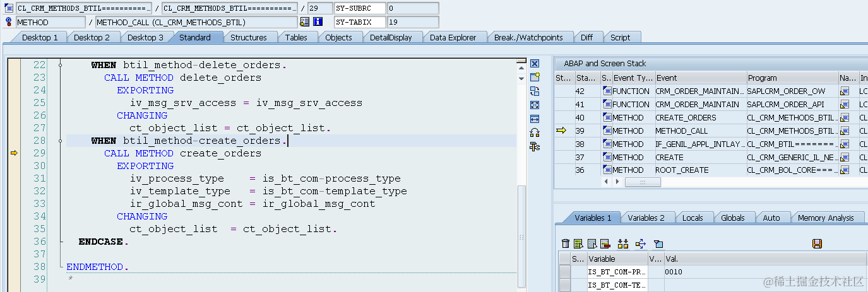
Task: Click the 0010 value cell
Action: [x=765, y=272]
